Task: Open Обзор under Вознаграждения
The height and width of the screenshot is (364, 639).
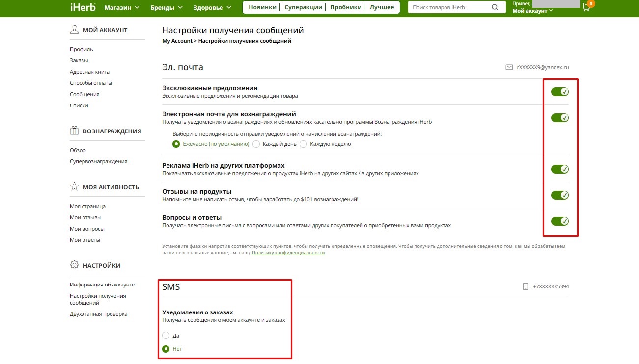Action: point(78,150)
